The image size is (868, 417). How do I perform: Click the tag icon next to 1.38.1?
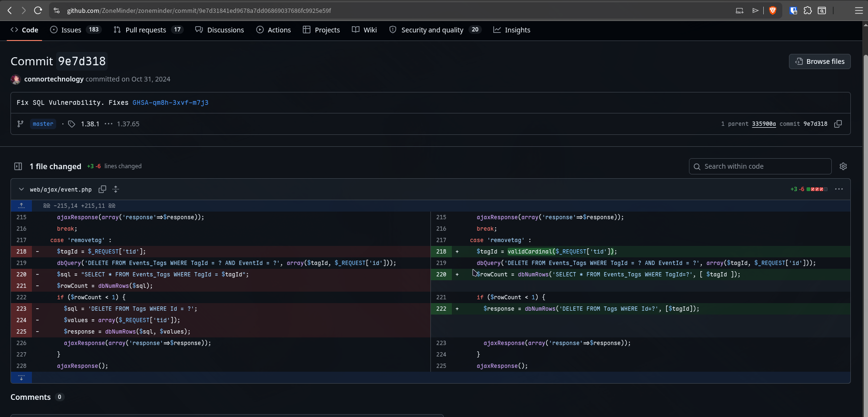(x=71, y=124)
